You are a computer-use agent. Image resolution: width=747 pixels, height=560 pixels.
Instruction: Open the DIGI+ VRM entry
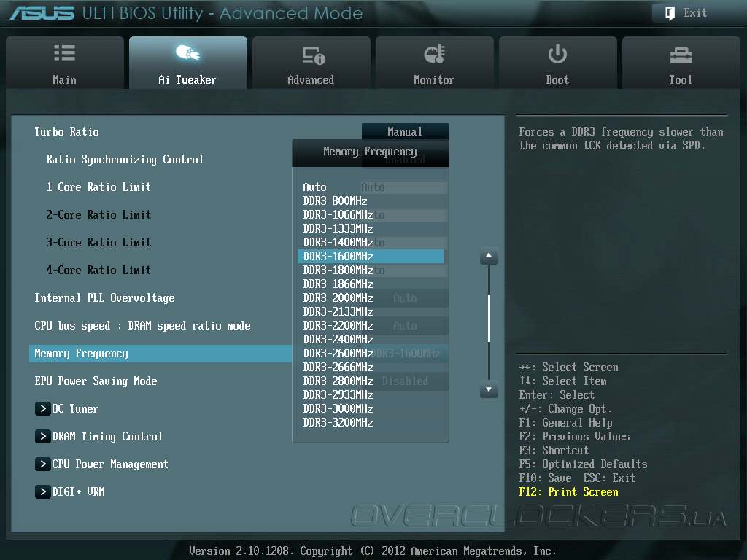click(x=78, y=491)
